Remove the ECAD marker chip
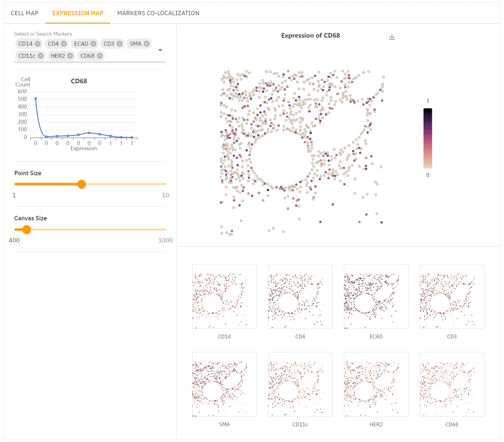 click(x=93, y=44)
